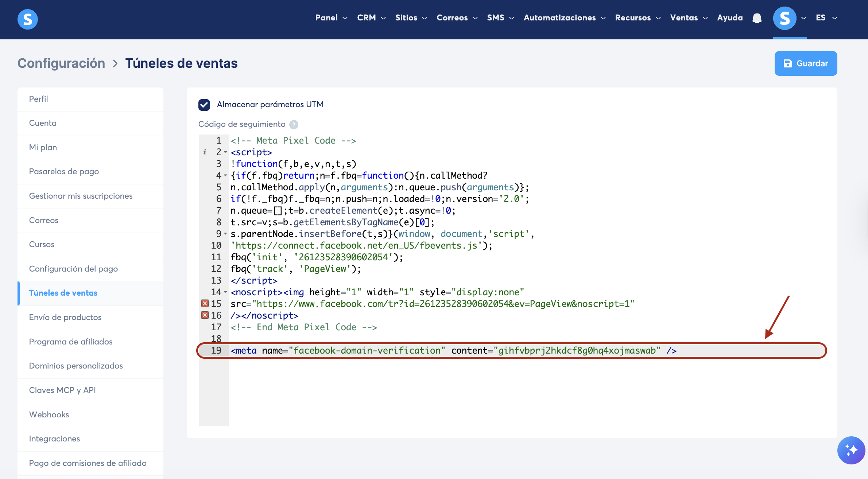Click the info marker on line 2

(x=205, y=152)
